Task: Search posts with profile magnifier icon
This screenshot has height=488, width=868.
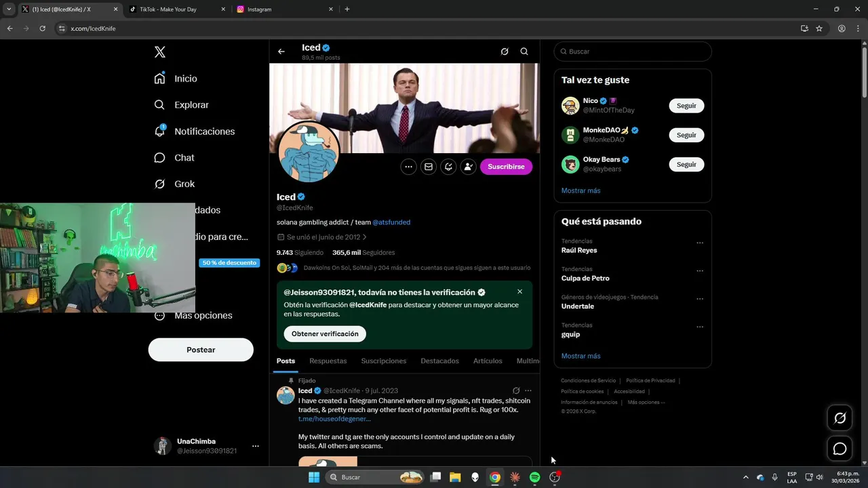Action: pos(524,52)
